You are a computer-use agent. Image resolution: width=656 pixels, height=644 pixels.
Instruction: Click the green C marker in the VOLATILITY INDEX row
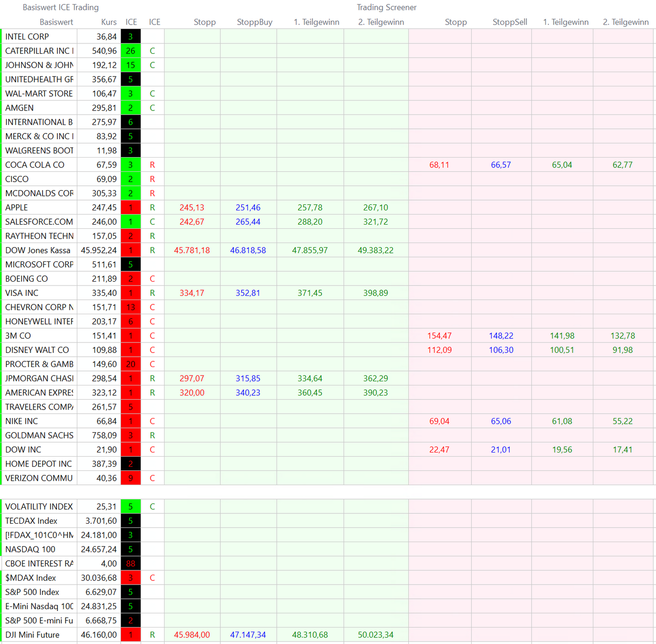152,507
